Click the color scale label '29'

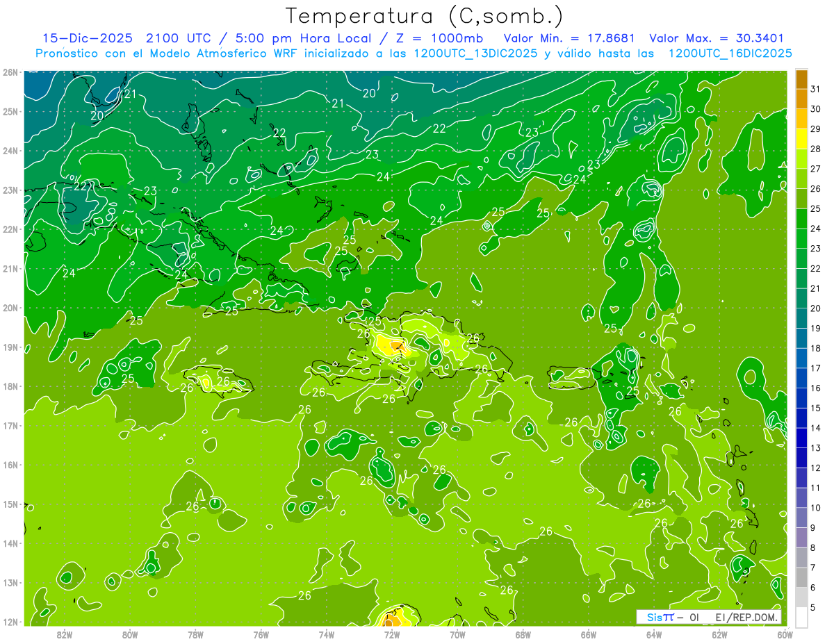[816, 129]
